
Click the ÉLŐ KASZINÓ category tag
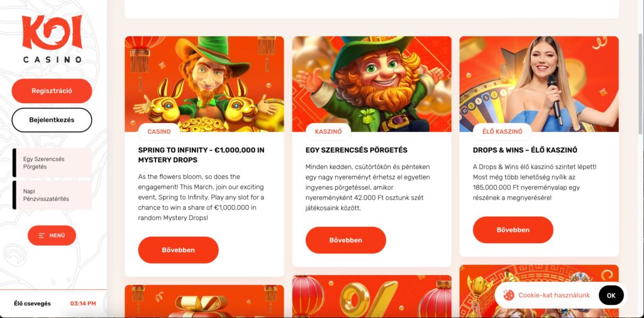coord(502,132)
